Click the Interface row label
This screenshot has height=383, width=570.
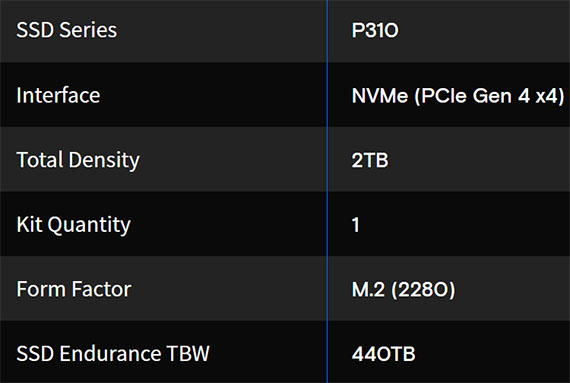click(58, 96)
